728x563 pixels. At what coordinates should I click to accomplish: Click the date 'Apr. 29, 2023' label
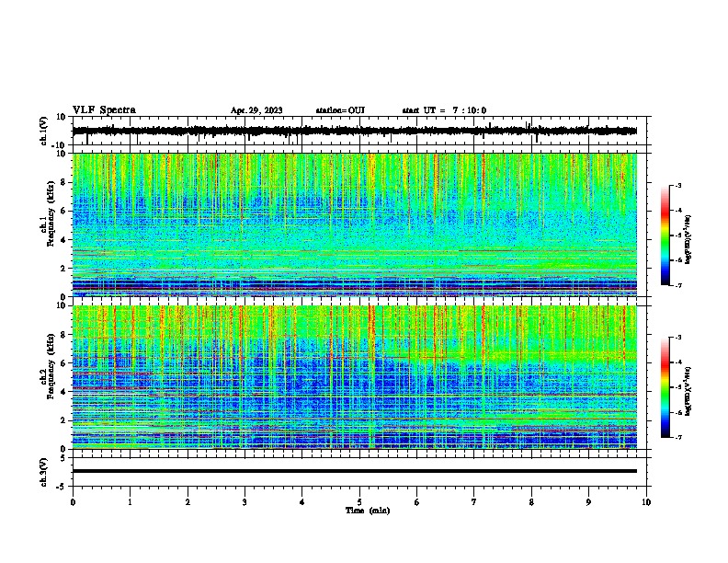[x=256, y=110]
